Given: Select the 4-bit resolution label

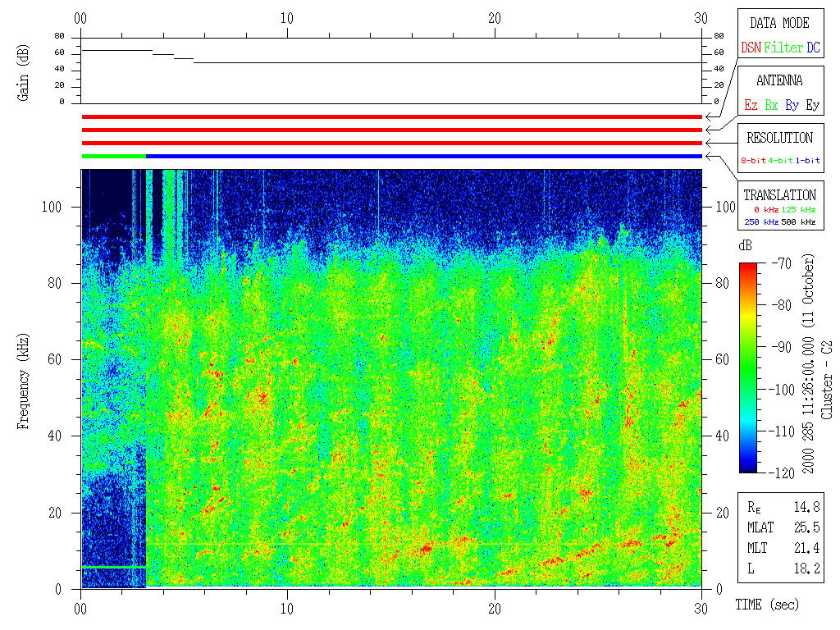Looking at the screenshot, I should coord(782,161).
